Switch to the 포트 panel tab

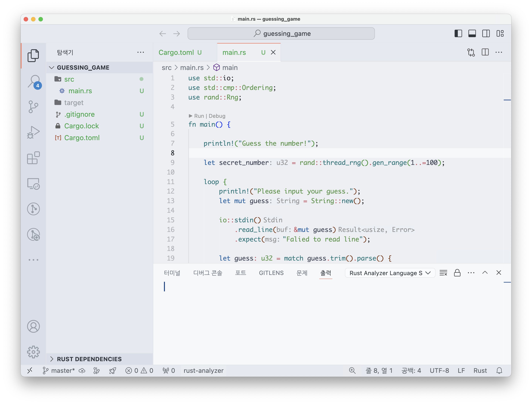(240, 273)
